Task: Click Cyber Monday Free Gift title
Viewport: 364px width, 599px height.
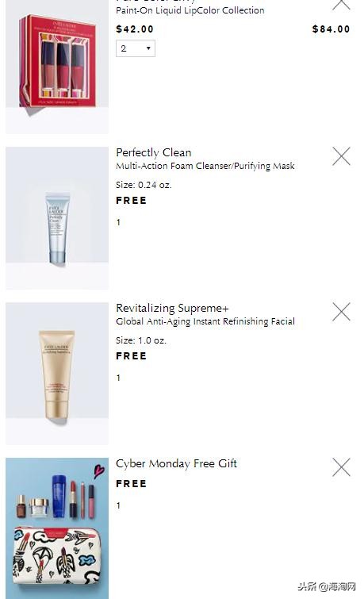Action: [177, 463]
